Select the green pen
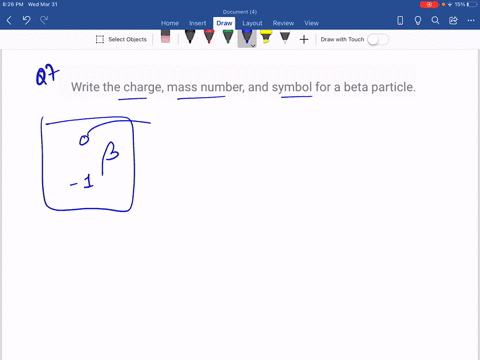480x360 pixels. point(228,37)
